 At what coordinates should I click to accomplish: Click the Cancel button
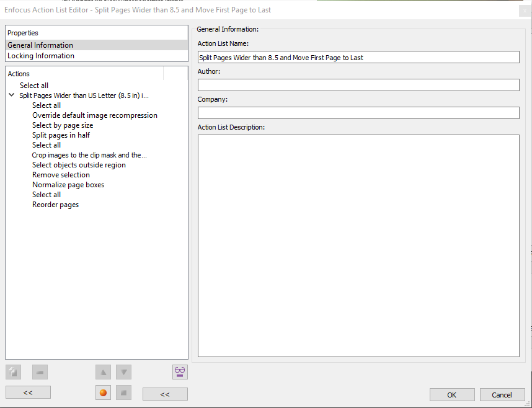click(x=502, y=395)
